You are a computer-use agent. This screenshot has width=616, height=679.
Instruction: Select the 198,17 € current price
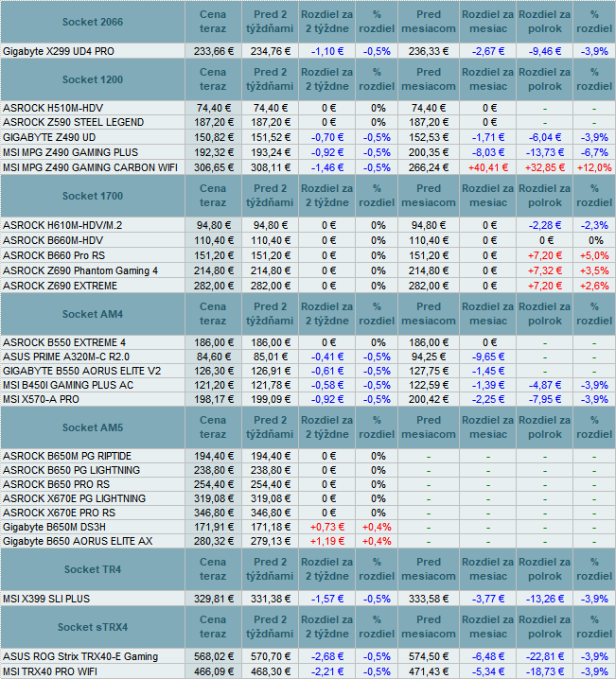214,399
